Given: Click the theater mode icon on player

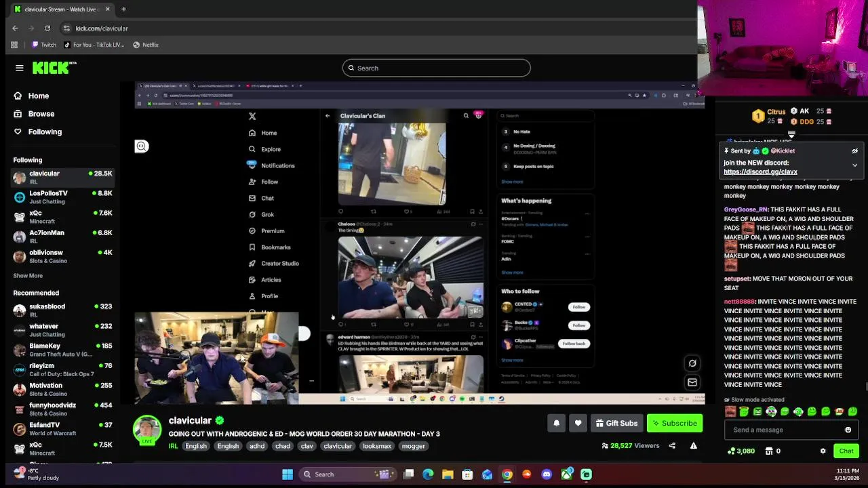Looking at the screenshot, I should click(692, 363).
